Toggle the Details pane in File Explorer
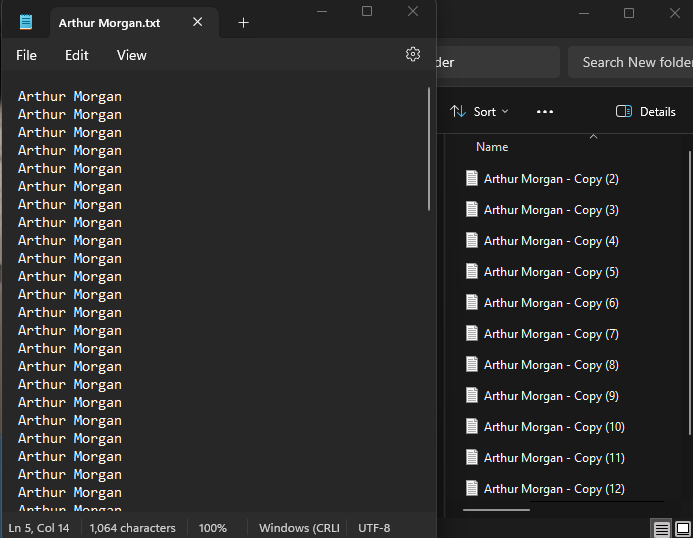Image resolution: width=693 pixels, height=538 pixels. click(646, 112)
